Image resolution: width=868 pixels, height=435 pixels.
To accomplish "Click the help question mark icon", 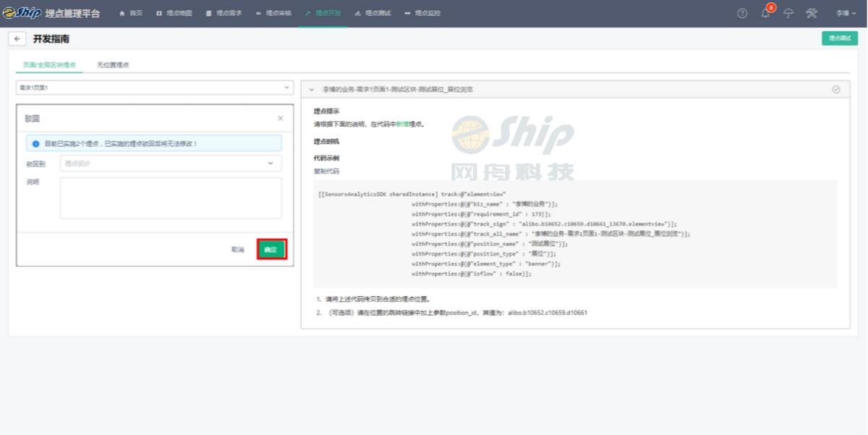I will click(742, 14).
